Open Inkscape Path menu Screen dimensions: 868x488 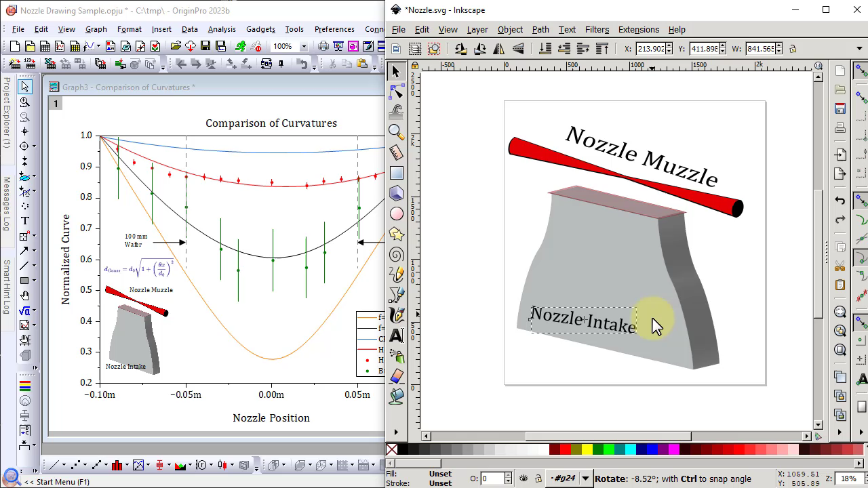[540, 29]
